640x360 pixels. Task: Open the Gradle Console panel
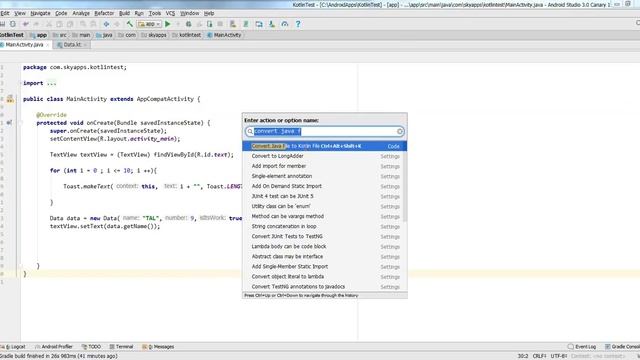click(622, 347)
